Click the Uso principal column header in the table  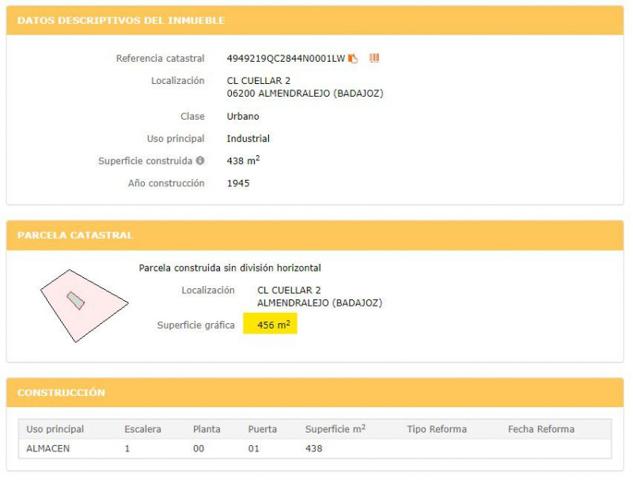55,429
